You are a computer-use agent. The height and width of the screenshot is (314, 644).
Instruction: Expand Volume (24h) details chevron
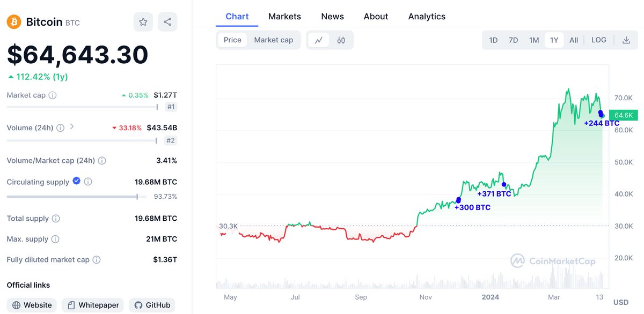[x=72, y=128]
